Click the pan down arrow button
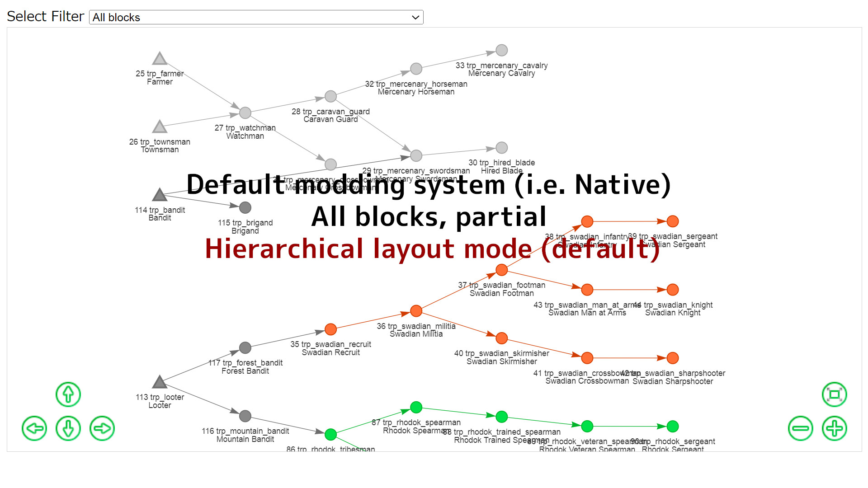The height and width of the screenshot is (488, 868). [x=68, y=428]
